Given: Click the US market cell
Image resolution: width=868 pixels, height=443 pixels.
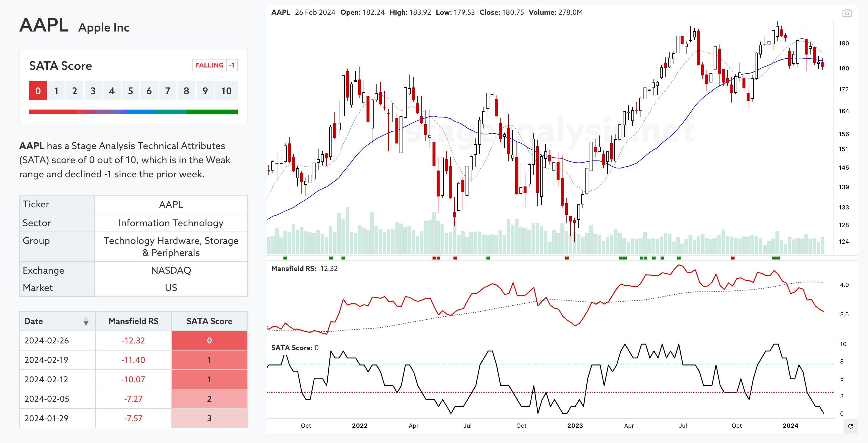Looking at the screenshot, I should tap(171, 288).
